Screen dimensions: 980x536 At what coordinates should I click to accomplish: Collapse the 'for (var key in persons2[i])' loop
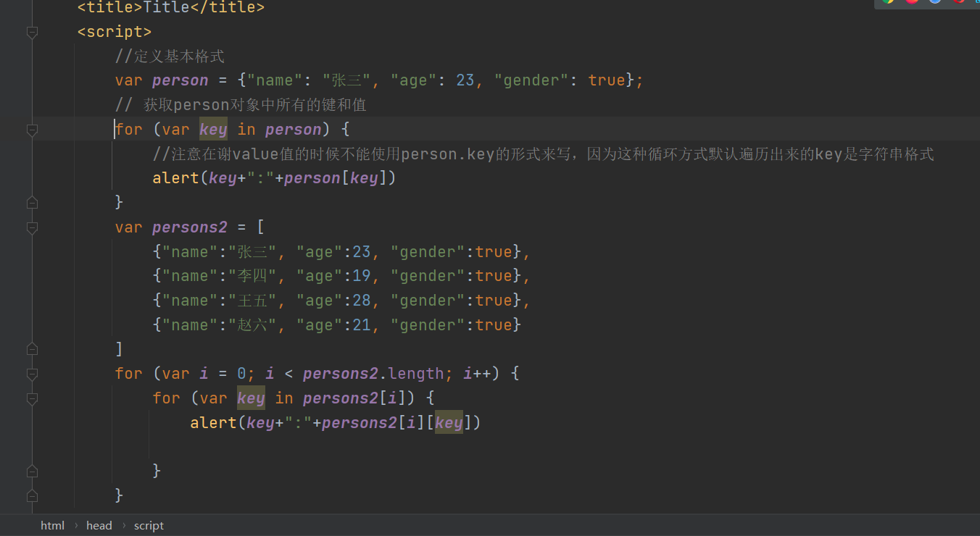(x=31, y=398)
